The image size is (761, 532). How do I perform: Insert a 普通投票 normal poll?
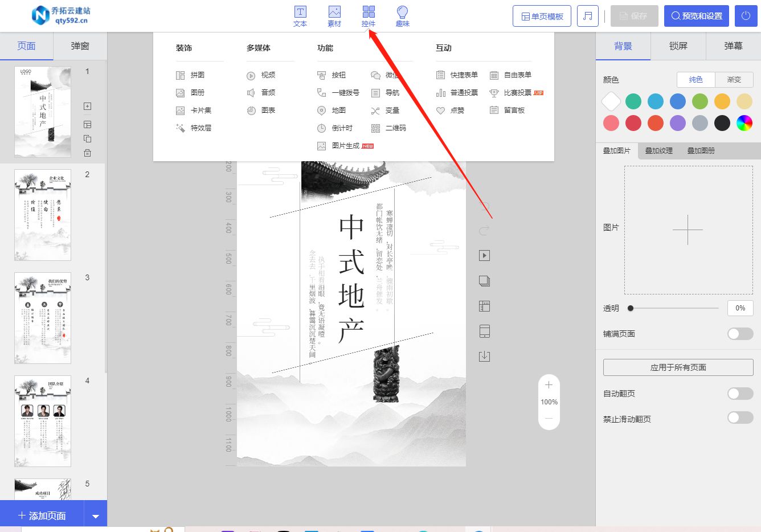(x=457, y=93)
